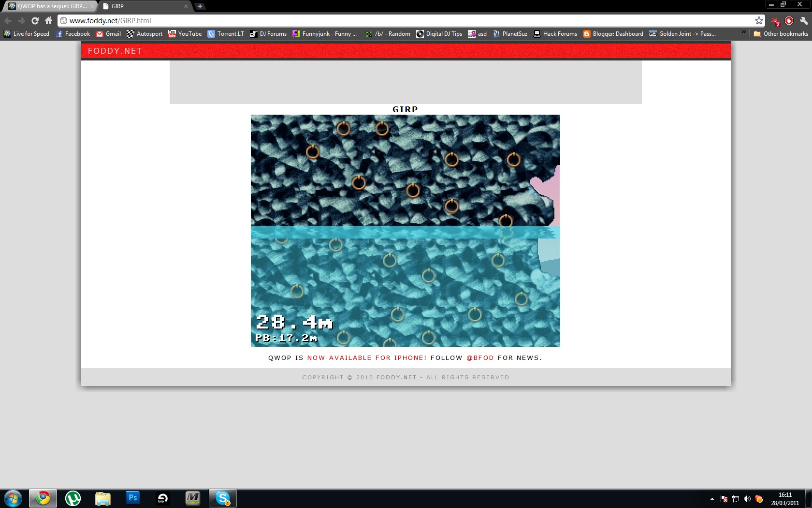Click the browser Forward arrow
812x508 pixels.
[21, 21]
